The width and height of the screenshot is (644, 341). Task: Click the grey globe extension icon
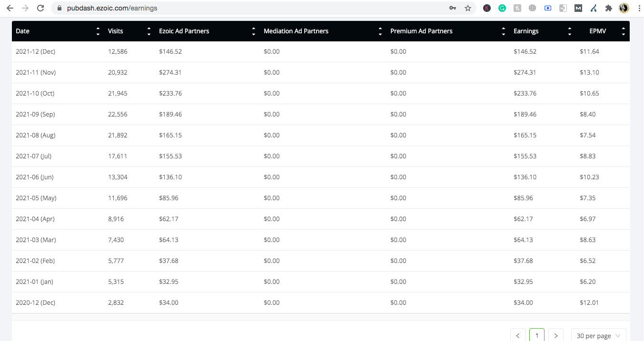[533, 8]
